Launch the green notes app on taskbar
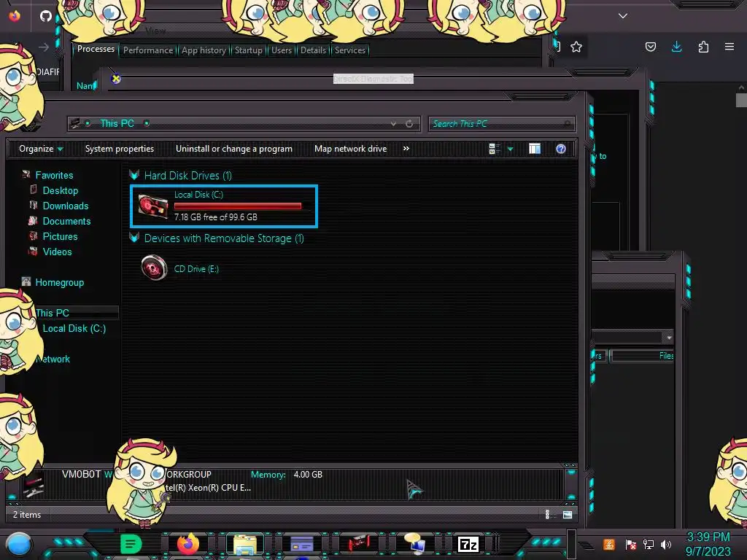747x560 pixels. coord(131,544)
